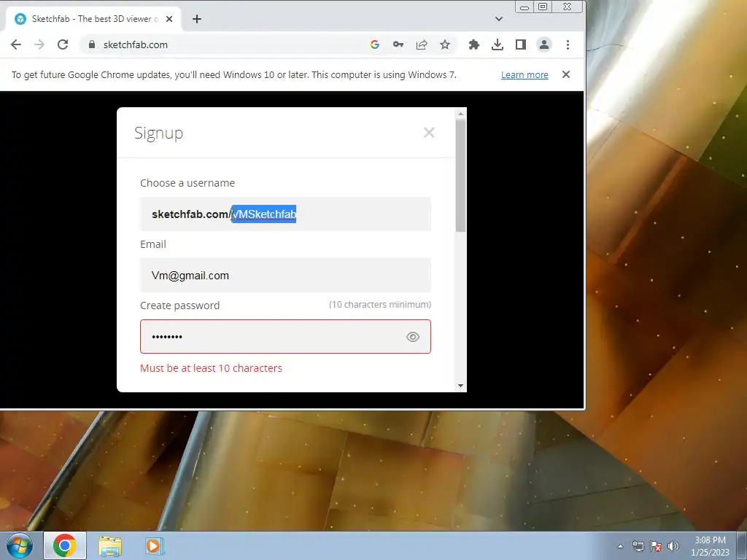The image size is (747, 560).
Task: Open the Action Center flag icon
Action: click(656, 546)
